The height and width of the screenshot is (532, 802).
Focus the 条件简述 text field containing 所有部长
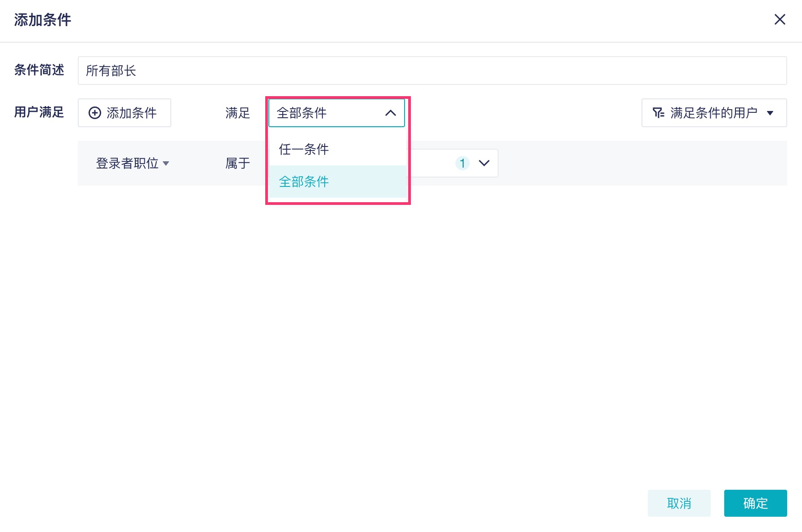point(432,71)
